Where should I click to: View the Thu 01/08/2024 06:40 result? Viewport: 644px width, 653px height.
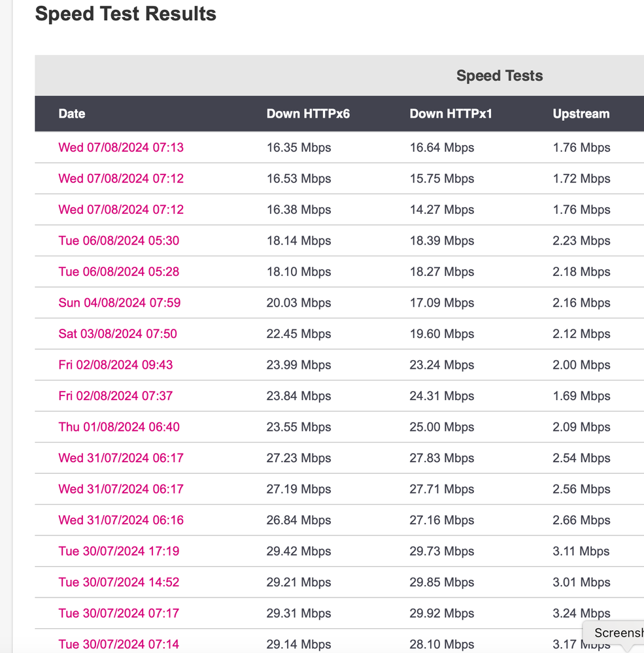click(x=118, y=427)
